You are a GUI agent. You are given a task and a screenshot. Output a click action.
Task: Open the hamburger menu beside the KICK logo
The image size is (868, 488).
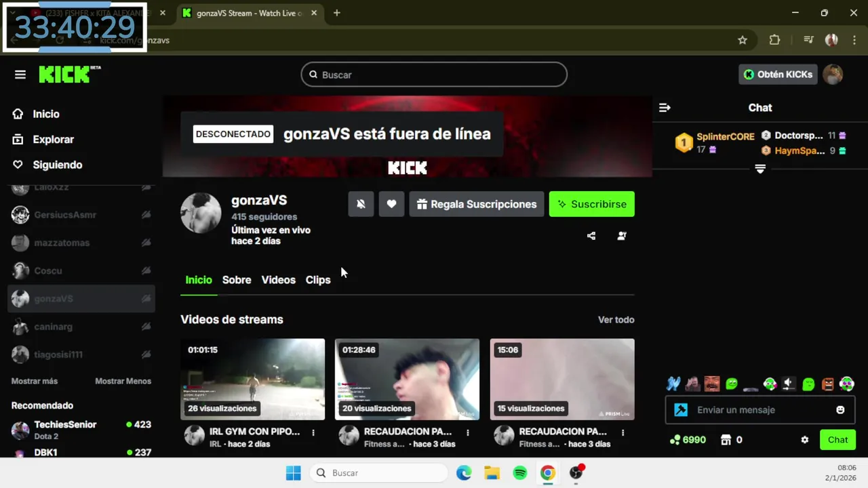click(x=20, y=75)
